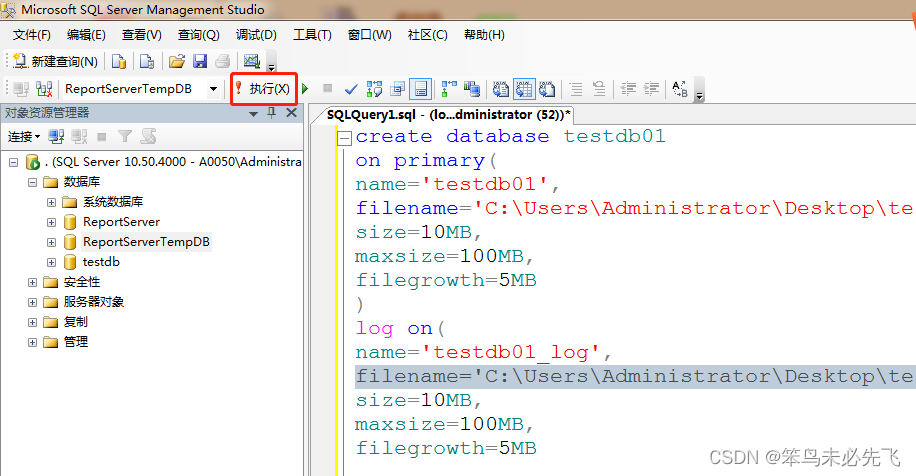Viewport: 916px width, 476px height.
Task: Click Connect Object Explorer icon
Action: (x=56, y=137)
